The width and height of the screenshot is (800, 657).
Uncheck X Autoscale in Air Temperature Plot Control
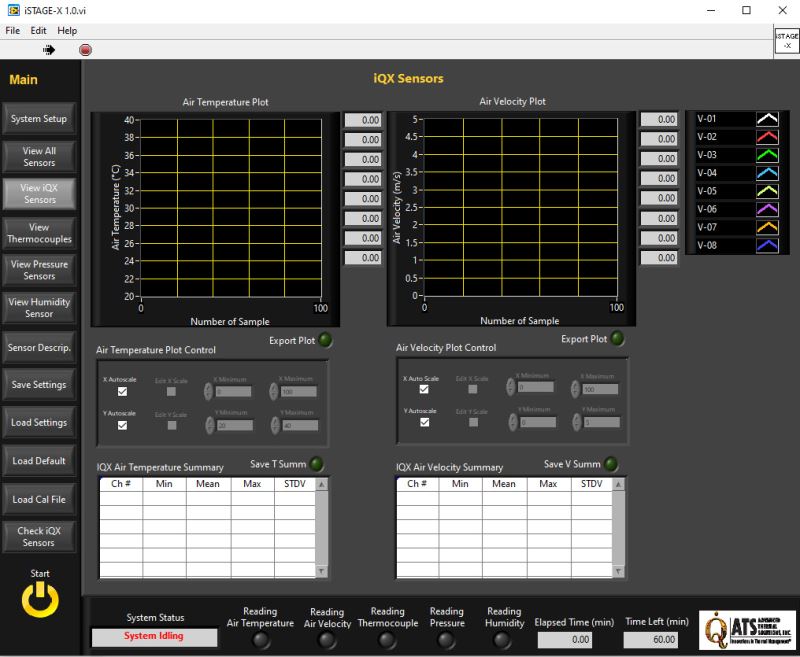[122, 391]
